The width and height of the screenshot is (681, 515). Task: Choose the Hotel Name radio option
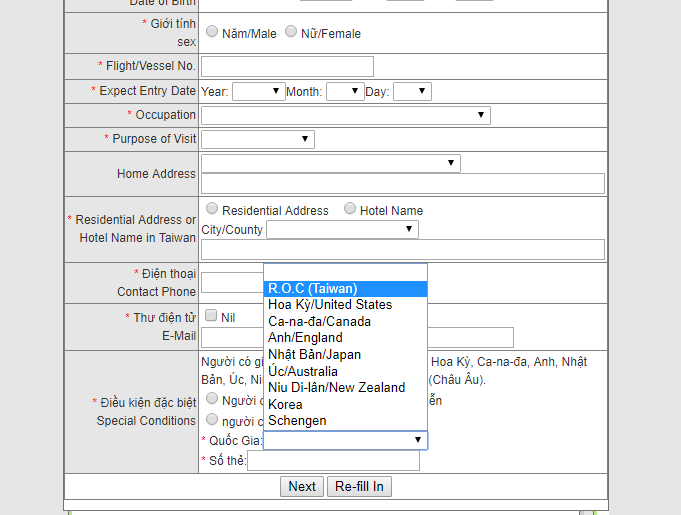(350, 209)
